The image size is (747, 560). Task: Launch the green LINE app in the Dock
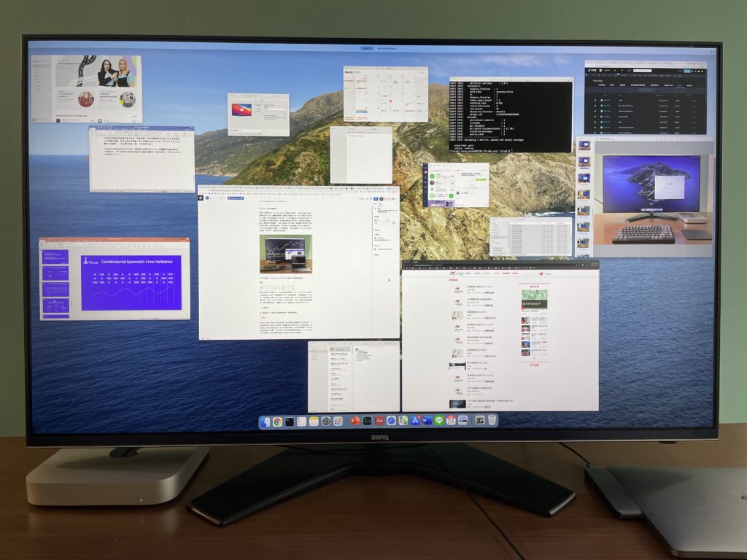coord(438,421)
